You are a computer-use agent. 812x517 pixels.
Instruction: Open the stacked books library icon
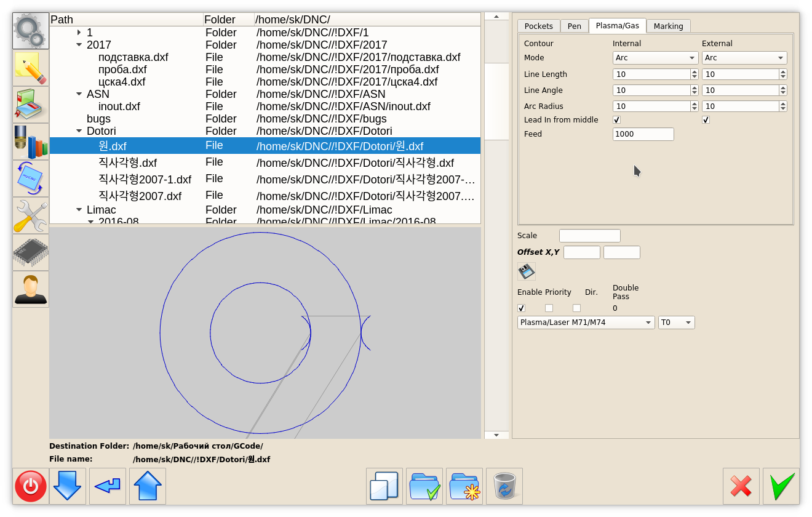point(31,105)
